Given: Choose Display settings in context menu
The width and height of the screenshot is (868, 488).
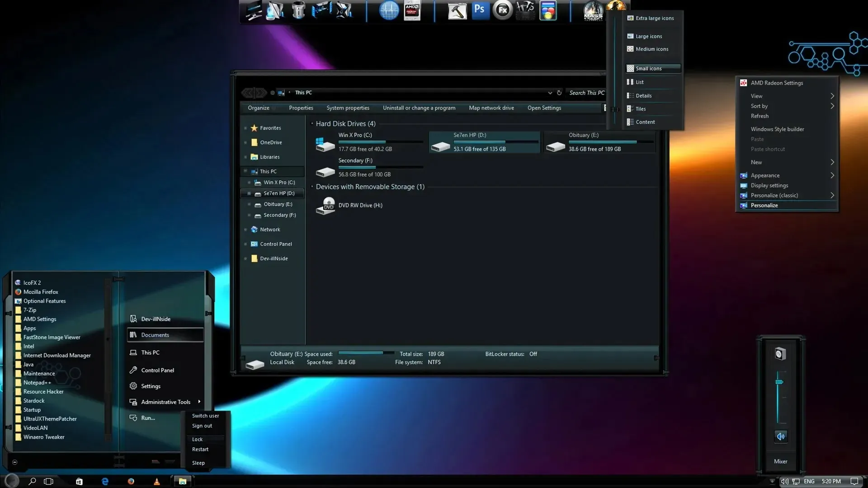Looking at the screenshot, I should coord(787,185).
